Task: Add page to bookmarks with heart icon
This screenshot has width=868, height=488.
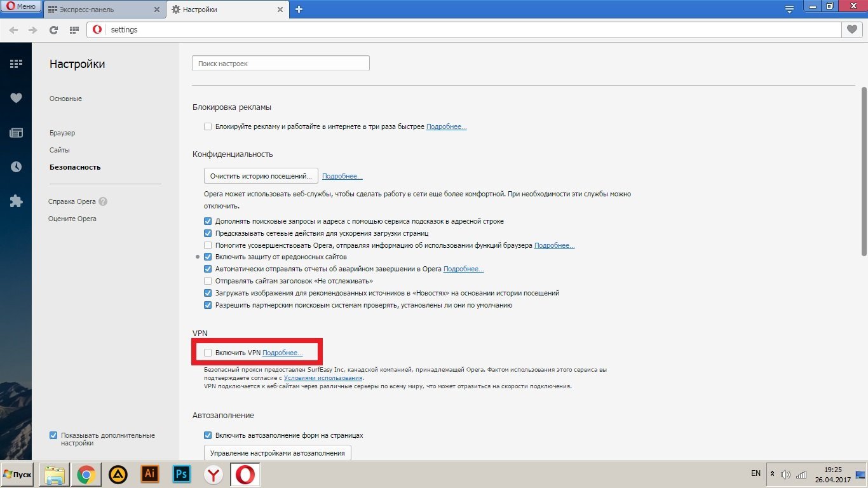Action: [x=852, y=30]
